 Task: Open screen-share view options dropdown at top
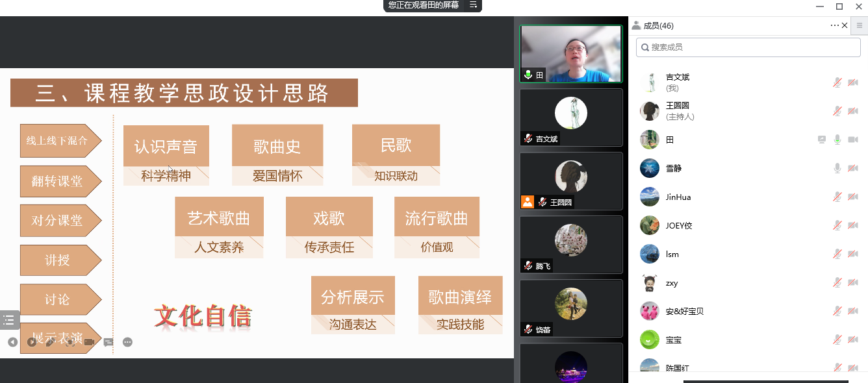(x=473, y=5)
